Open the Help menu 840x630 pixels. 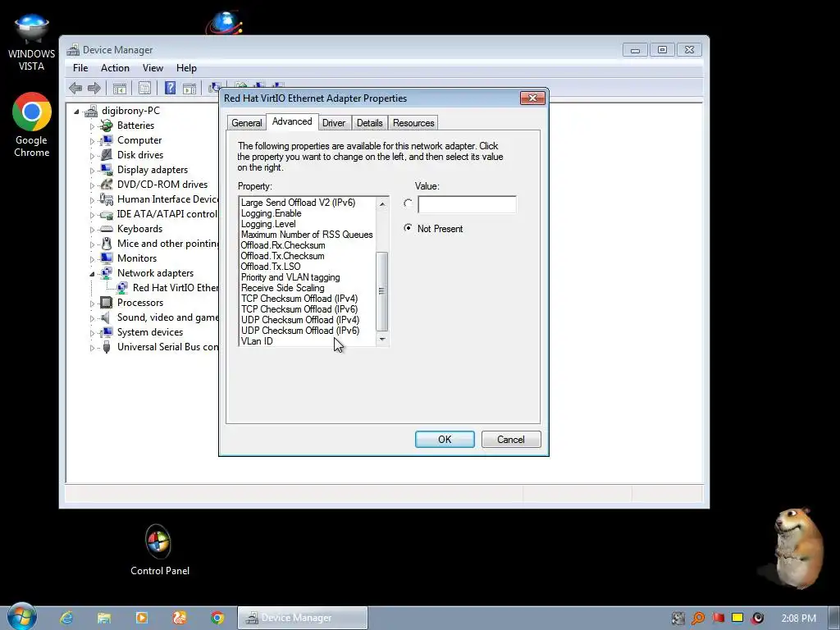(186, 68)
